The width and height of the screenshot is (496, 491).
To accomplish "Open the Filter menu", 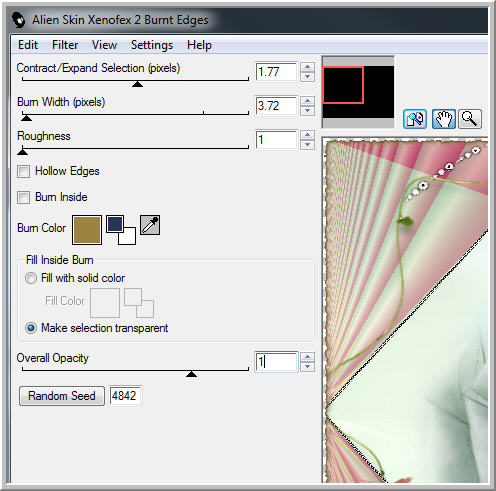I will [65, 45].
